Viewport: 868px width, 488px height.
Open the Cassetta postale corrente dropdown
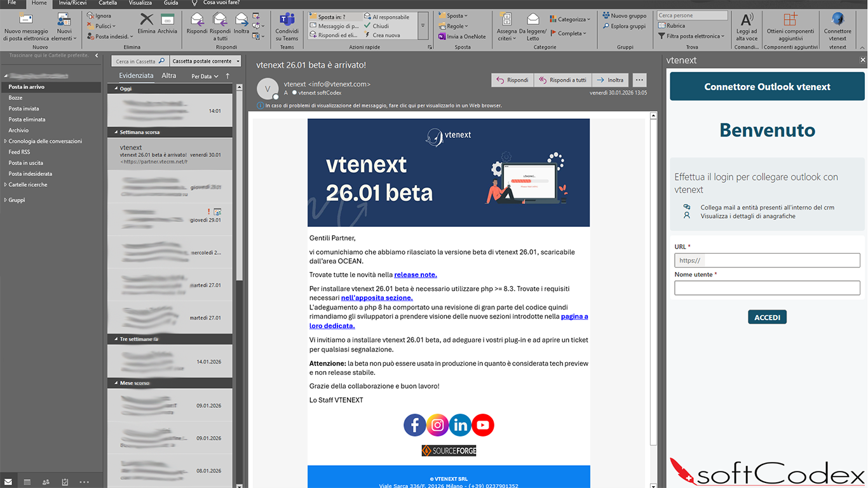tap(206, 61)
